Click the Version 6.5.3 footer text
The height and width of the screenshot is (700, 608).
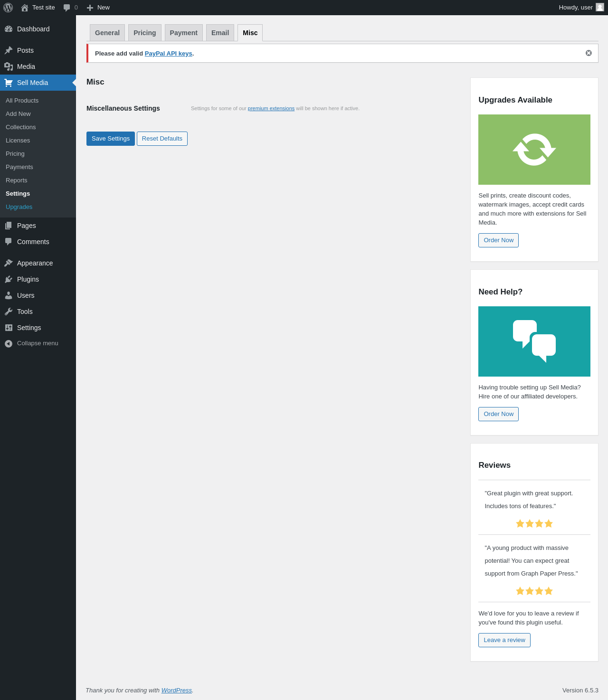click(x=580, y=691)
